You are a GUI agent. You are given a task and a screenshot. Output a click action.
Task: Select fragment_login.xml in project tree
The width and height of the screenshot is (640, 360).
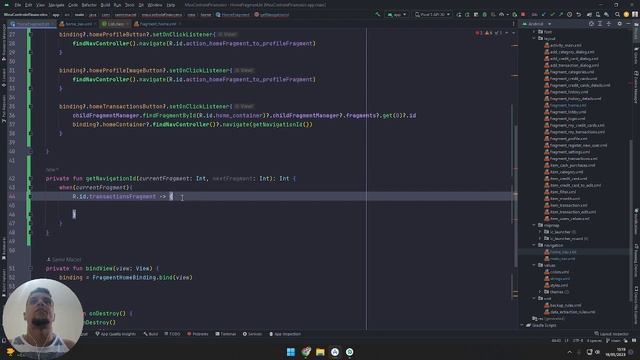point(564,118)
